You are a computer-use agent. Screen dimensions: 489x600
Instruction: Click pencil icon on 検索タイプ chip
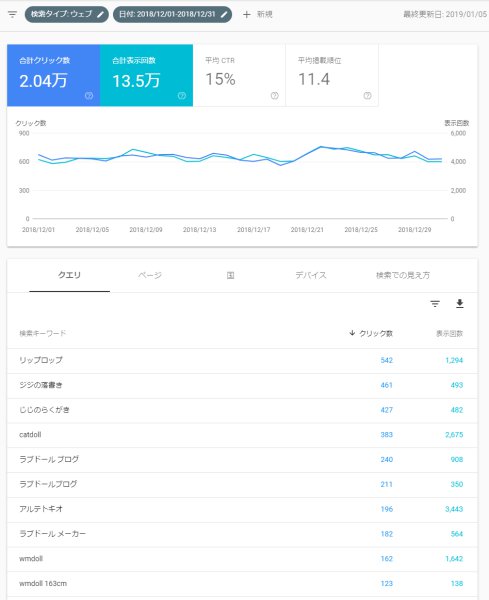[x=100, y=15]
